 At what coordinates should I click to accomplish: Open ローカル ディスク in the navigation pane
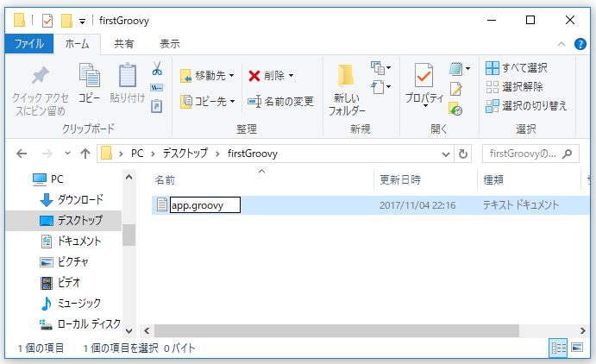[x=80, y=324]
